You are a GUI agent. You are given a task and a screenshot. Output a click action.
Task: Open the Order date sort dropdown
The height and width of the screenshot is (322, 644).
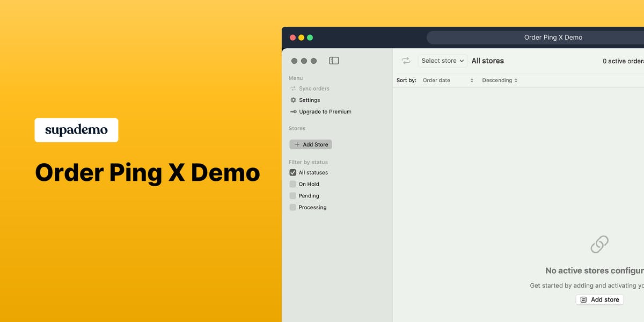pos(448,80)
